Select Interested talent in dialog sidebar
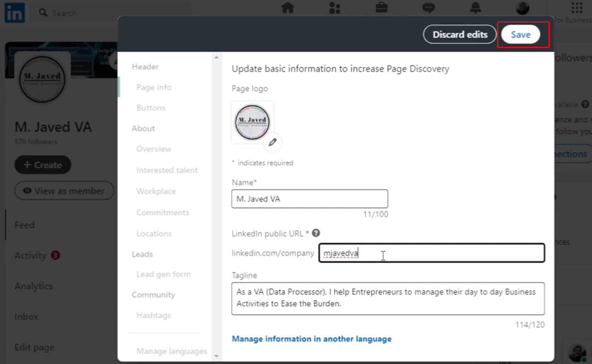The height and width of the screenshot is (364, 592). pyautogui.click(x=167, y=170)
